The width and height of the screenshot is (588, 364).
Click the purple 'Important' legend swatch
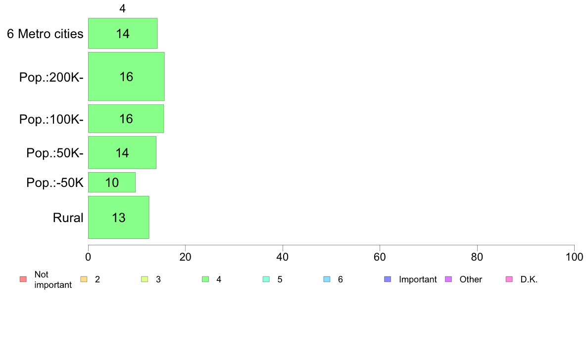[x=388, y=279]
